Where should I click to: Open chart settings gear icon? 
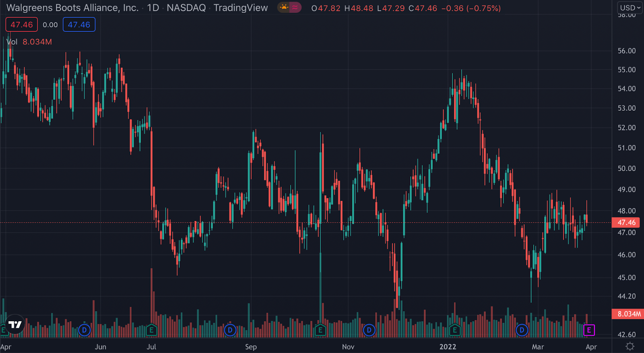pyautogui.click(x=630, y=347)
